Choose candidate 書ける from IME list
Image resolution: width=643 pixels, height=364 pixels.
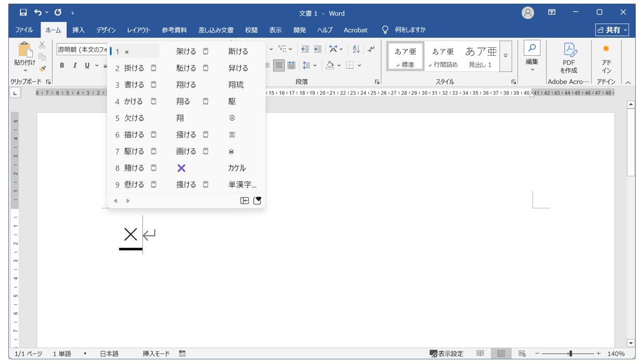134,85
